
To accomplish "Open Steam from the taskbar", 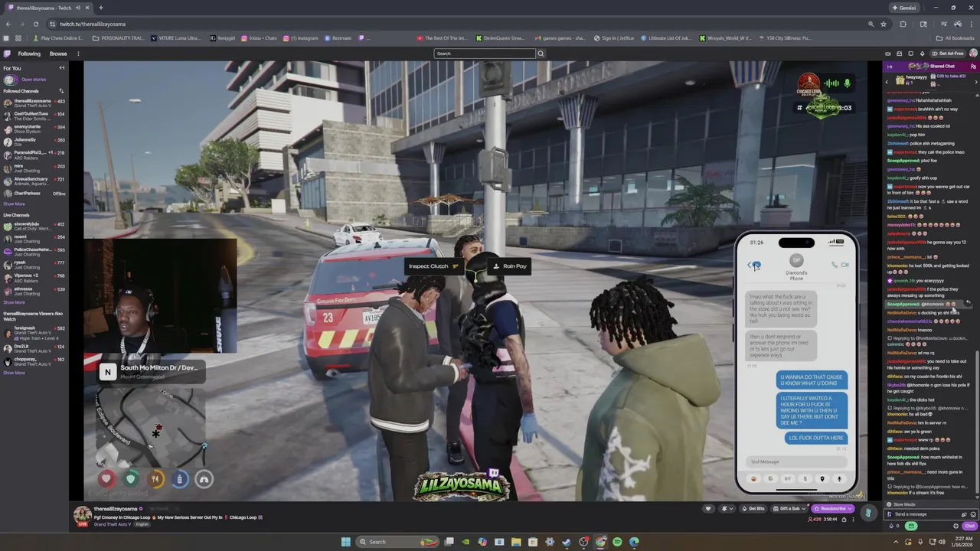I will tap(567, 542).
